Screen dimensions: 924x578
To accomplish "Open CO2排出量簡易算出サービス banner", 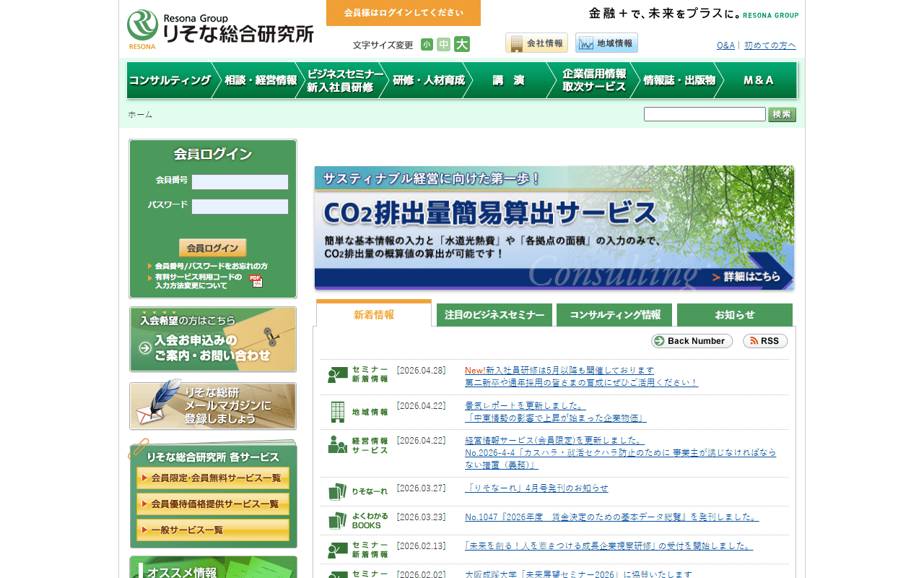I will coord(554,228).
